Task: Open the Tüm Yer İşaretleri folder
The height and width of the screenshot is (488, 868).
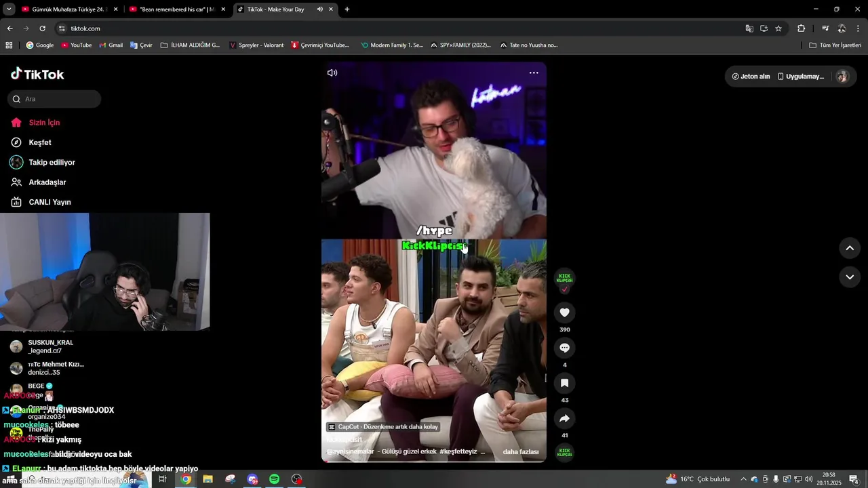Action: [835, 45]
